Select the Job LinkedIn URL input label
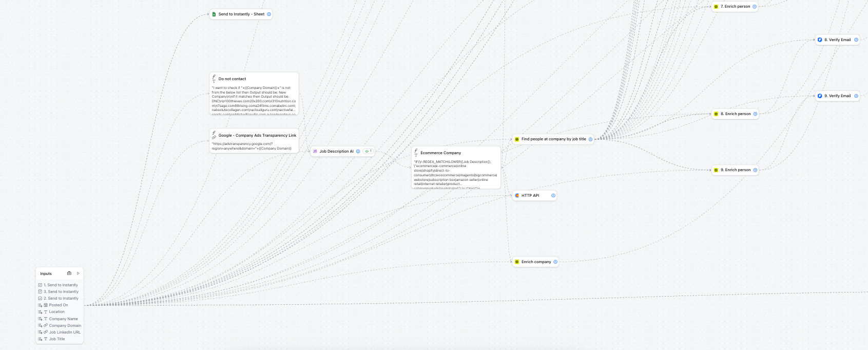 65,333
